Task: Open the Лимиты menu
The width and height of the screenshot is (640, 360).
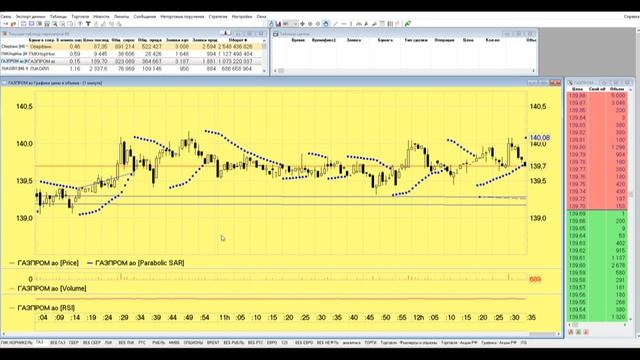Action: pos(121,17)
